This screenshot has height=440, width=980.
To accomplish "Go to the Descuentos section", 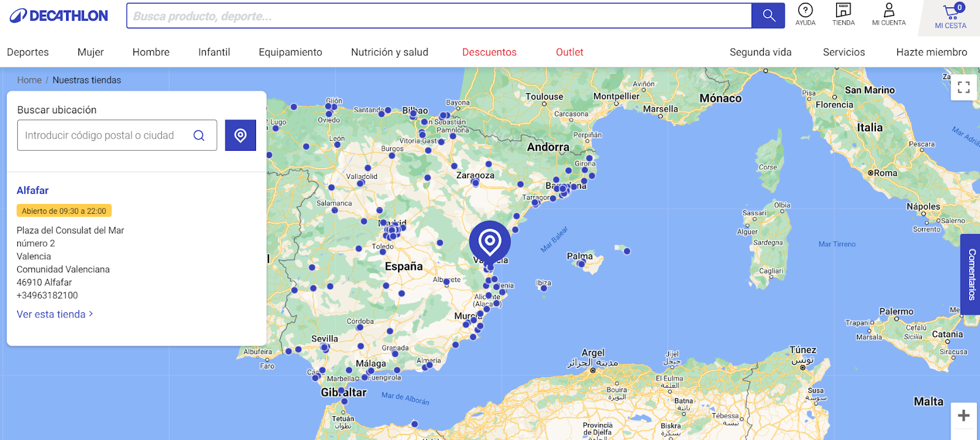I will pyautogui.click(x=489, y=52).
